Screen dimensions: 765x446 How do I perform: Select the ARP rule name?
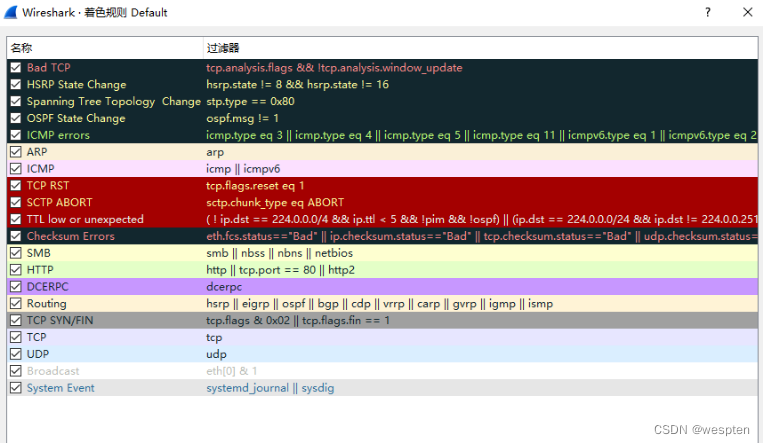[37, 152]
